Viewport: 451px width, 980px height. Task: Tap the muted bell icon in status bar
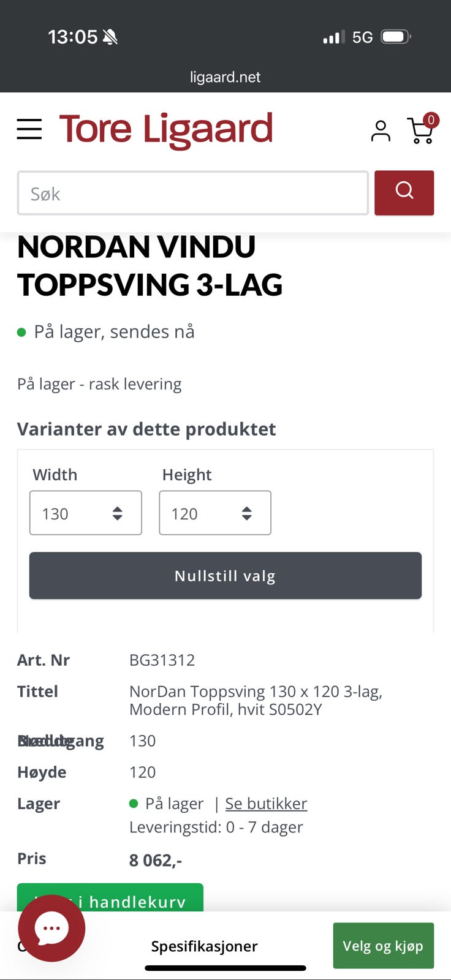pos(110,37)
